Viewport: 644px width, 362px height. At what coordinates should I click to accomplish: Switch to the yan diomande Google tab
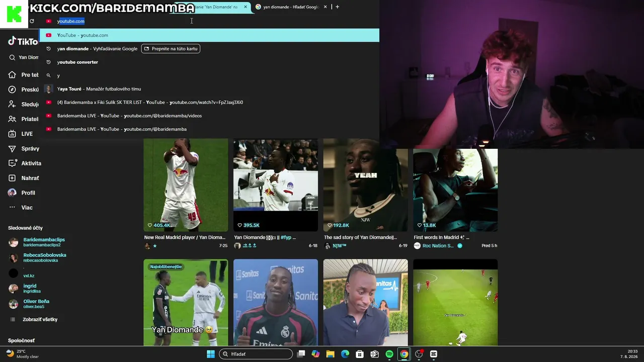coord(292,7)
